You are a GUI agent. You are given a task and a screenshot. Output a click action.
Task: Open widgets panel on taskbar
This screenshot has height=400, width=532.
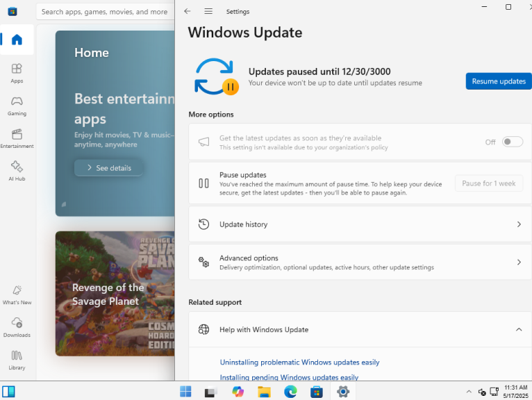[x=8, y=392]
